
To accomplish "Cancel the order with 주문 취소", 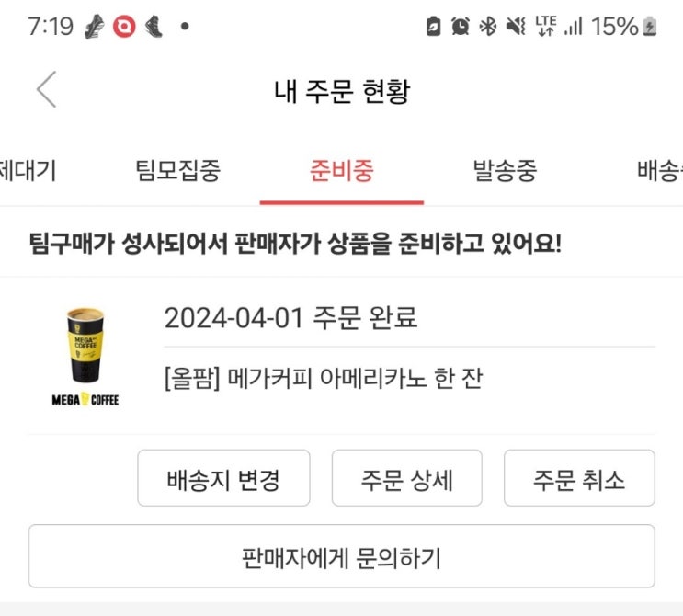I will 579,478.
